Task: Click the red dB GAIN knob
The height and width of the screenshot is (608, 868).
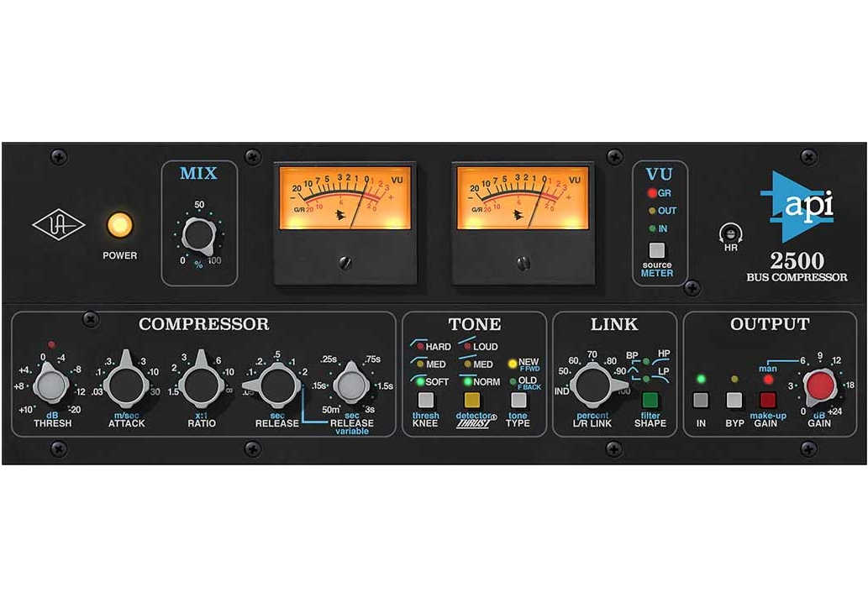Action: coord(820,385)
